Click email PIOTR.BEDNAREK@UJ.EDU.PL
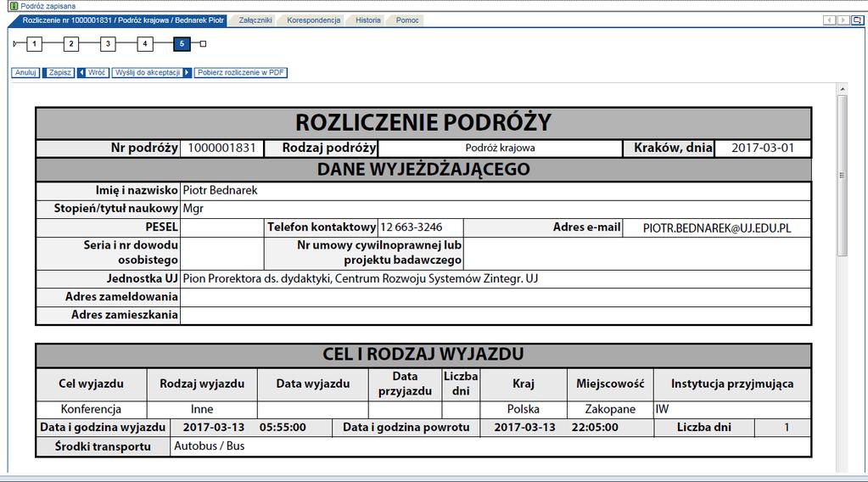The image size is (868, 482). (717, 228)
